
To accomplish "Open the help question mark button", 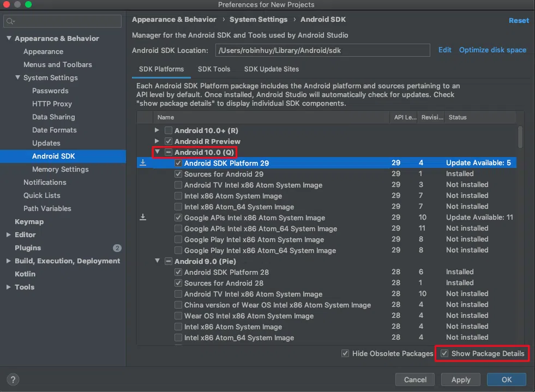I will tap(13, 379).
